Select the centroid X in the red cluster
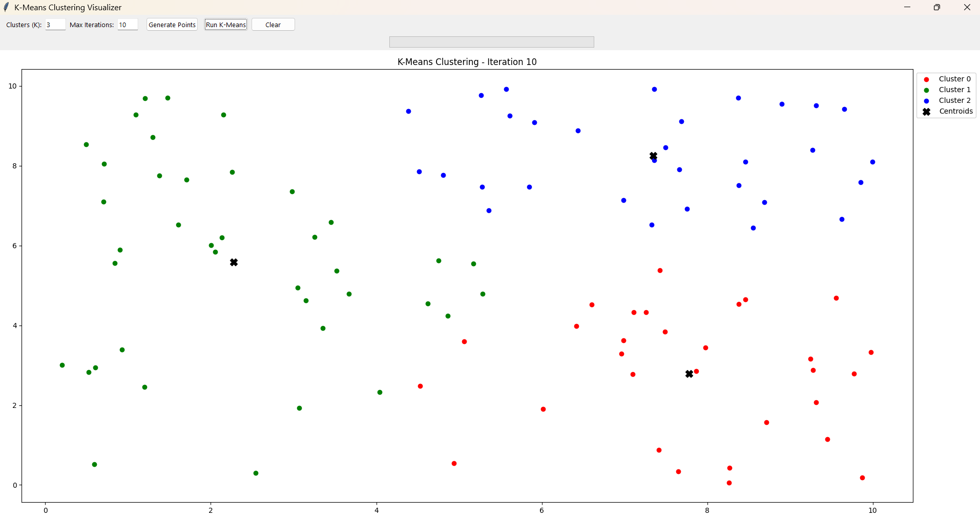 689,374
